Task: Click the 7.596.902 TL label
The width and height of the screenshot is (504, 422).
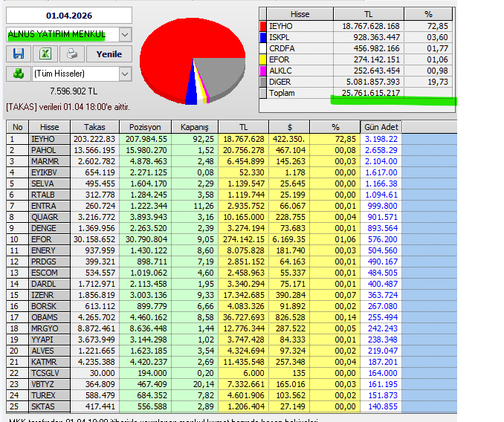Action: (74, 91)
